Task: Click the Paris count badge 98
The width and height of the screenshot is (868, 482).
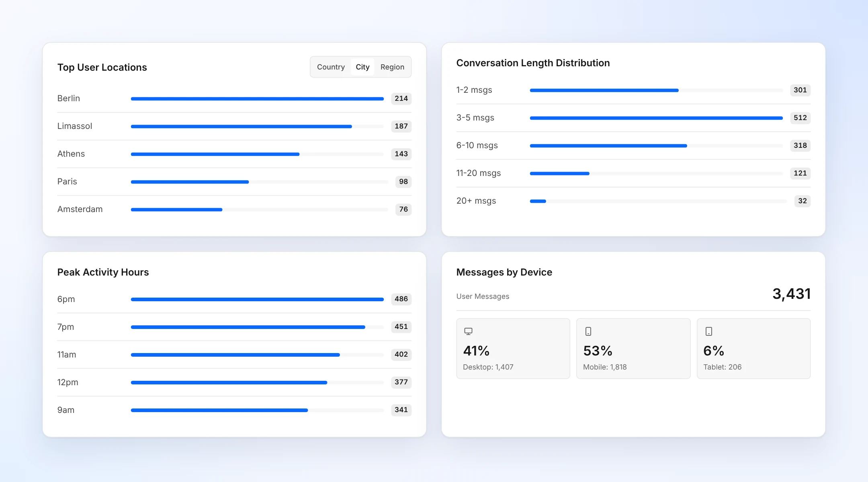Action: tap(403, 182)
